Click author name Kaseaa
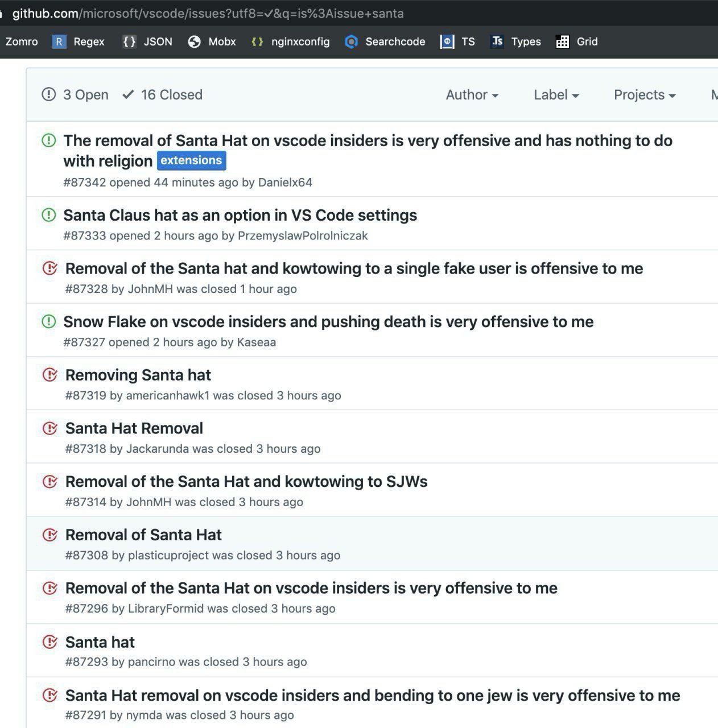The image size is (718, 728). 257,342
